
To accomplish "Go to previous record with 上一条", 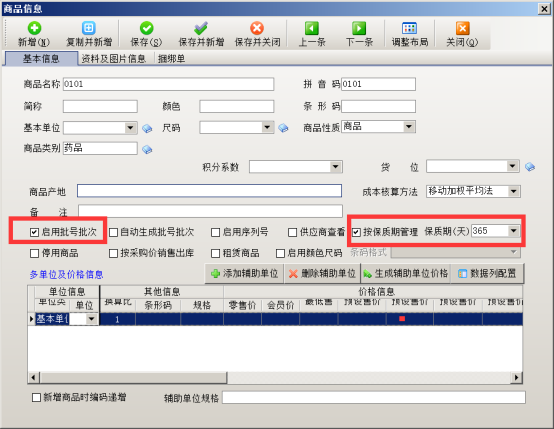I will point(312,28).
